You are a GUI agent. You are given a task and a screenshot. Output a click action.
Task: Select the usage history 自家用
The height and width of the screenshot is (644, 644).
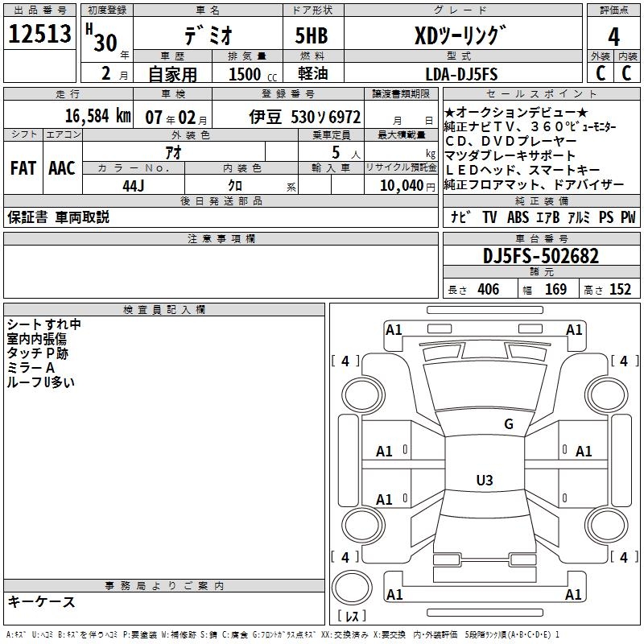pyautogui.click(x=172, y=74)
